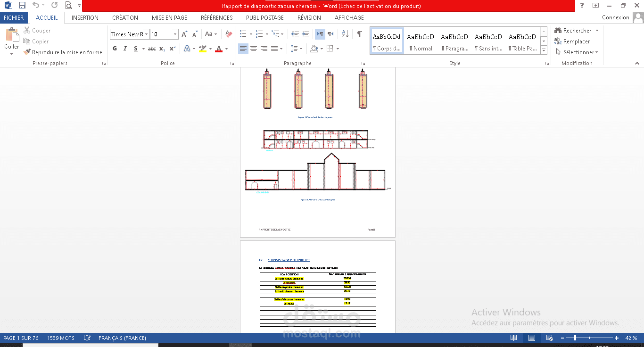
Task: Expand the Sélectionner dropdown
Action: coord(596,52)
